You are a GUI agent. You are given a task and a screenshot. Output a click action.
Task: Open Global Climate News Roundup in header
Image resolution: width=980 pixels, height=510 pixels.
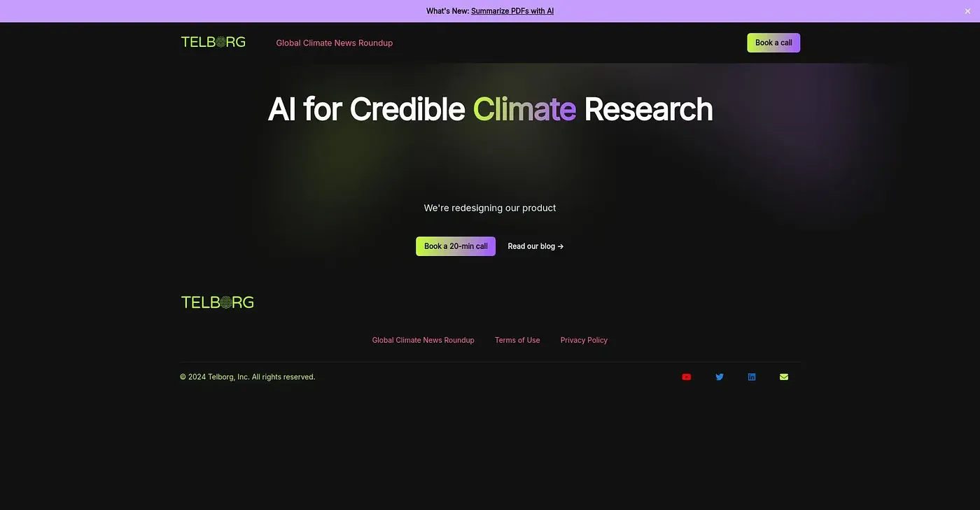point(335,43)
